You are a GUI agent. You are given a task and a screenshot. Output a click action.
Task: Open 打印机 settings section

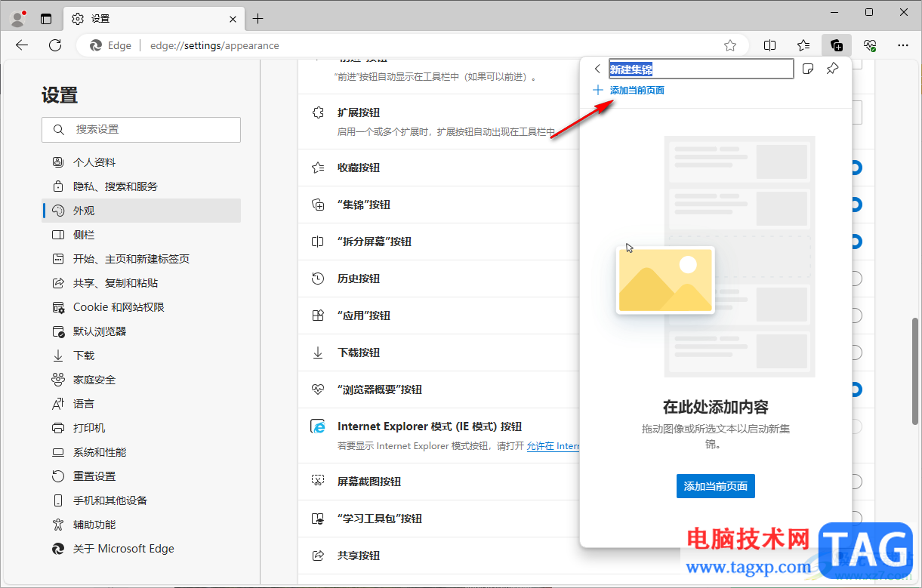[141, 428]
